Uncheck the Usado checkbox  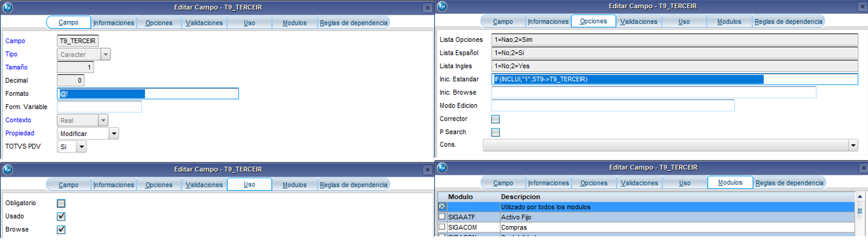tap(61, 216)
